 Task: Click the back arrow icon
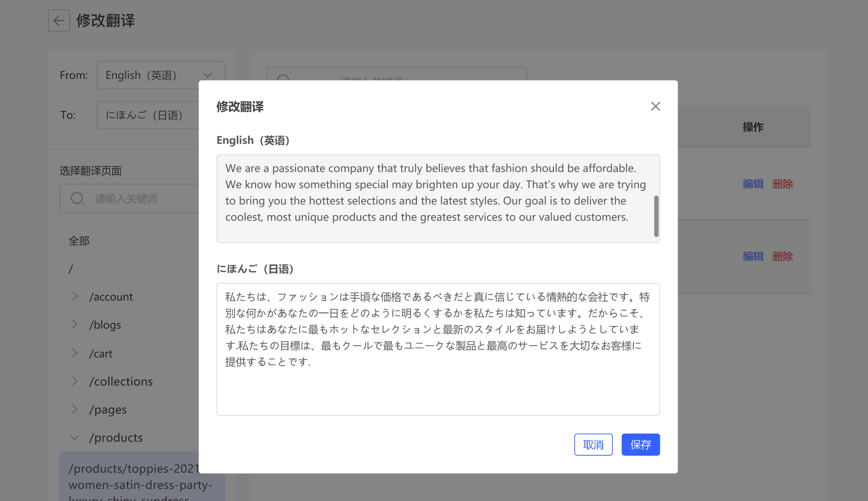click(x=59, y=21)
